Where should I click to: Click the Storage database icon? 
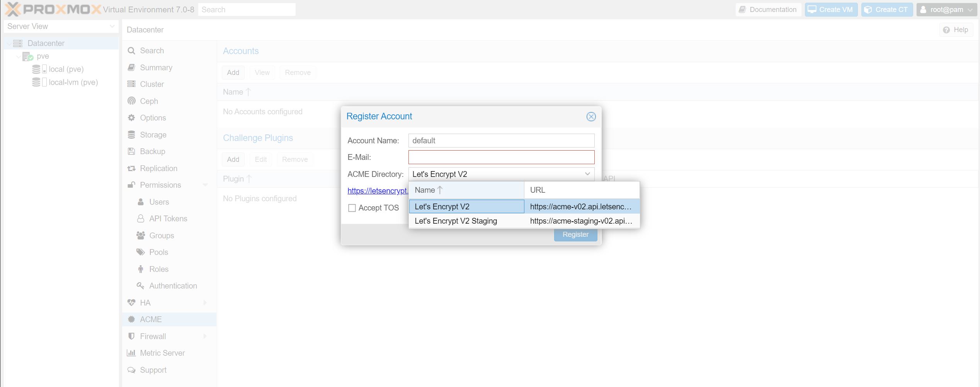click(x=131, y=135)
